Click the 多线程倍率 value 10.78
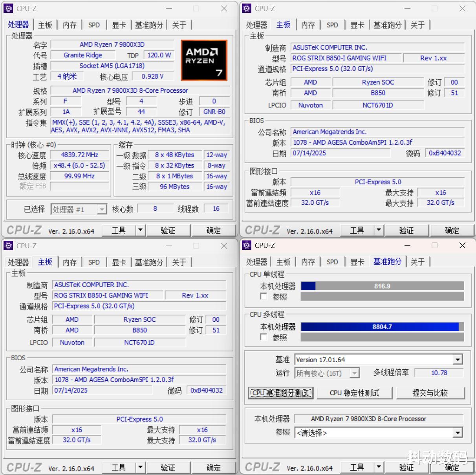 coord(439,373)
